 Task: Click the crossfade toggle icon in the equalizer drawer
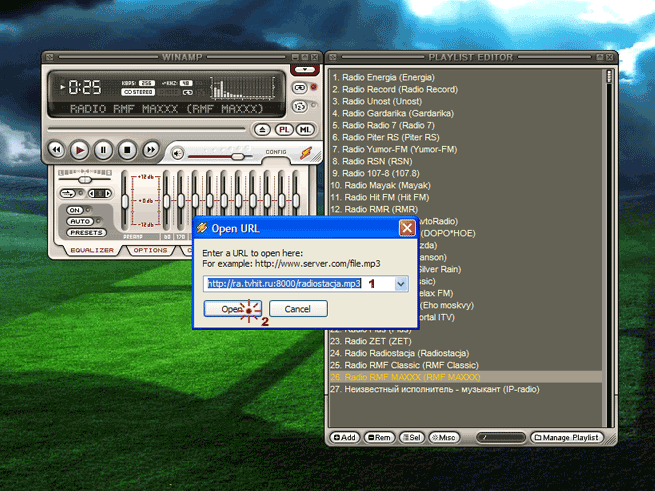(68, 193)
